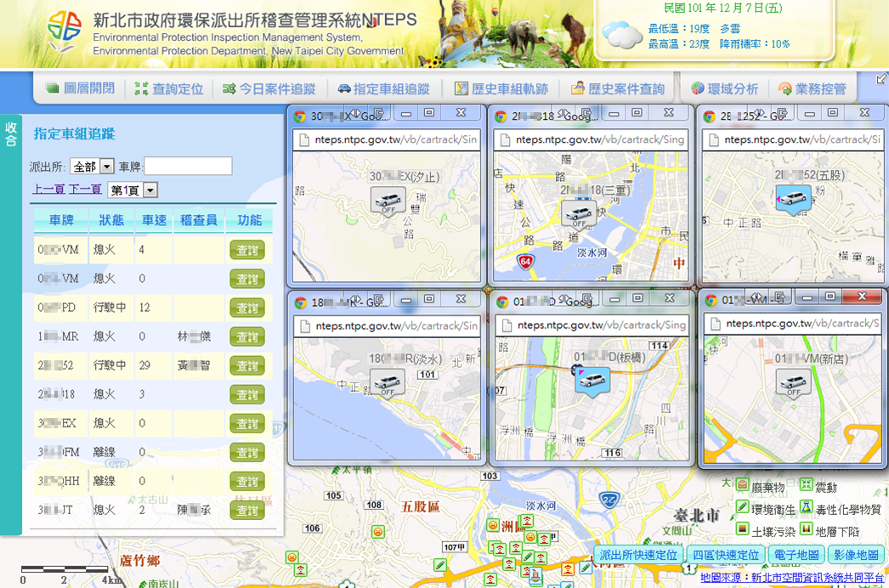
Task: Go to the next page via 下一頁
Action: [85, 189]
